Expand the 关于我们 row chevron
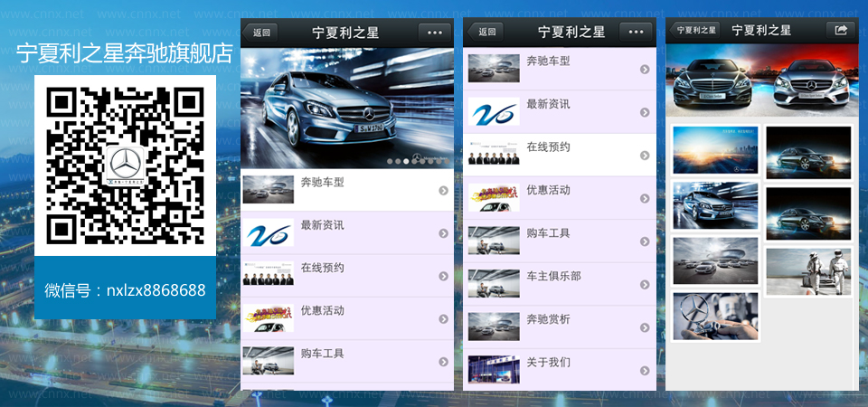The image size is (868, 407). click(645, 371)
